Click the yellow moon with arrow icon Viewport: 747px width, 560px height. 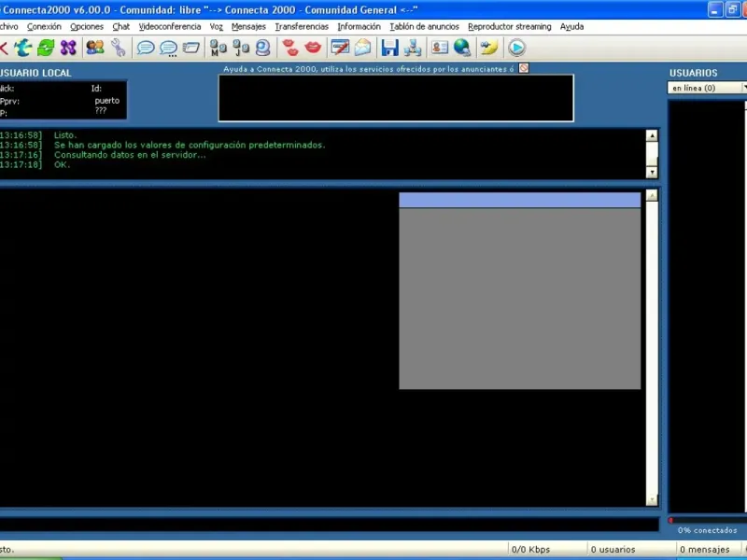tap(489, 48)
